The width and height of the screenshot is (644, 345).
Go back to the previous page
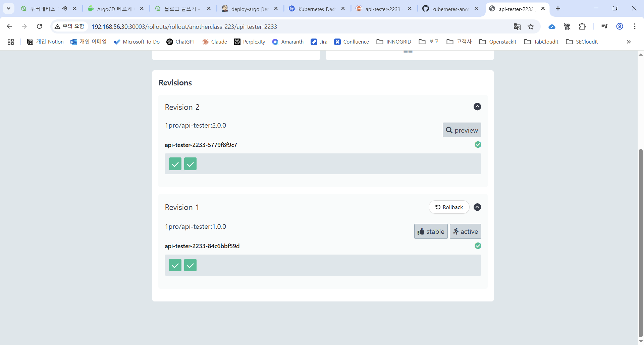pyautogui.click(x=9, y=26)
